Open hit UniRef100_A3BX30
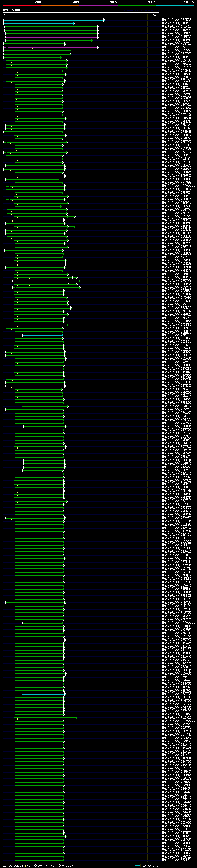The image size is (197, 868). (177, 64)
